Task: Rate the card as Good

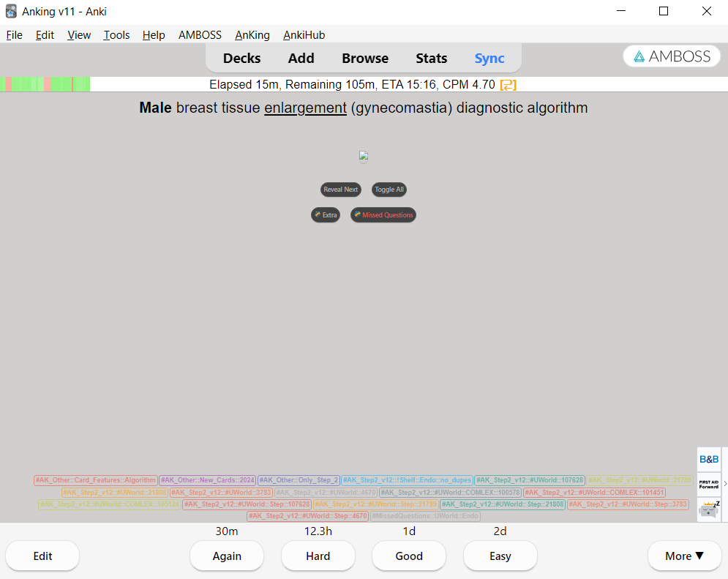Action: pos(409,556)
